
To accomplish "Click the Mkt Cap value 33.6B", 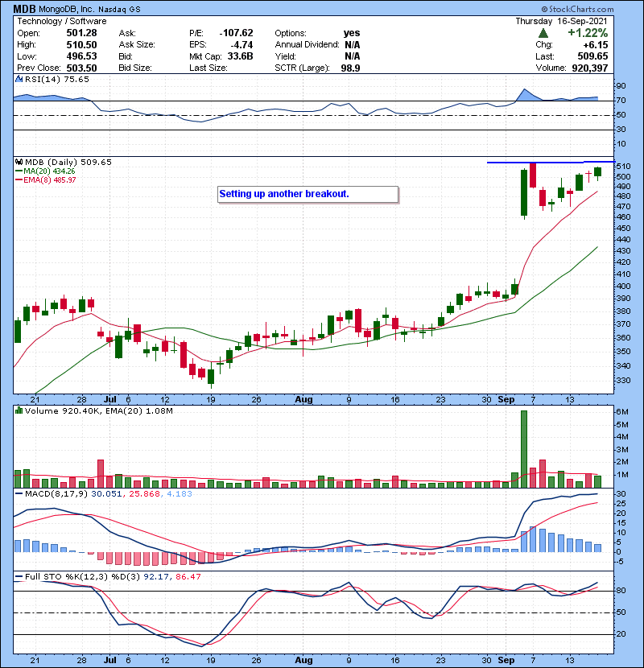I will point(241,56).
